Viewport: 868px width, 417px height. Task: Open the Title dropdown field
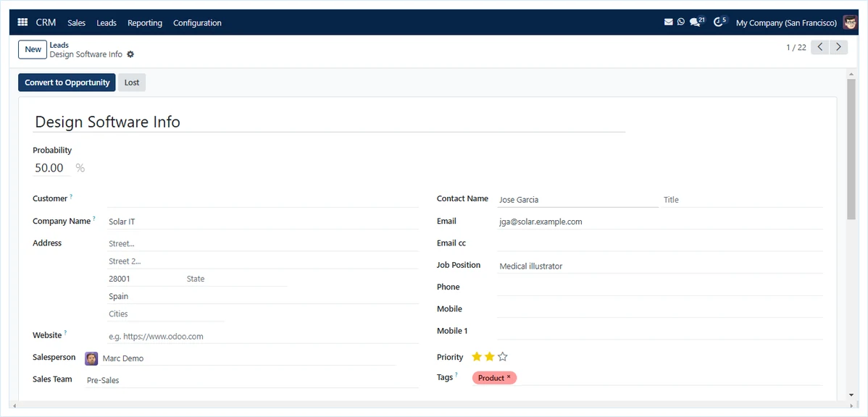743,200
